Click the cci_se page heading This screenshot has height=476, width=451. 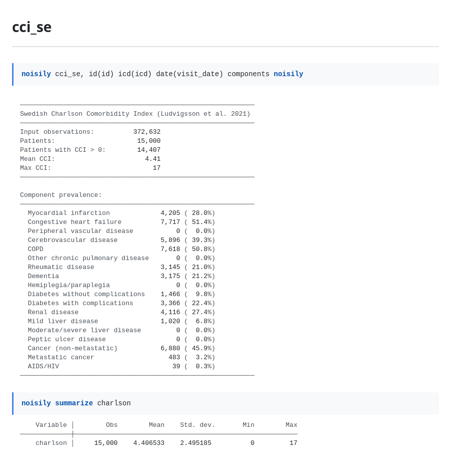(x=32, y=27)
